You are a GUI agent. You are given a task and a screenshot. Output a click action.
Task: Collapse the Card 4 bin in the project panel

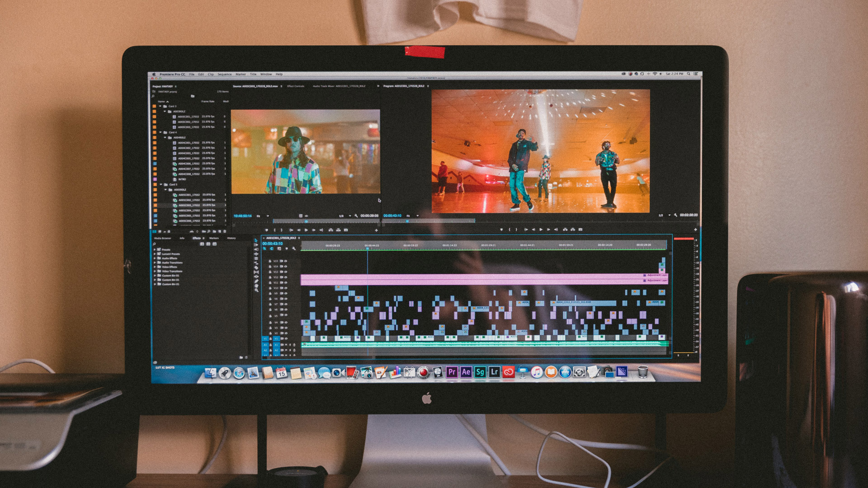click(x=160, y=132)
